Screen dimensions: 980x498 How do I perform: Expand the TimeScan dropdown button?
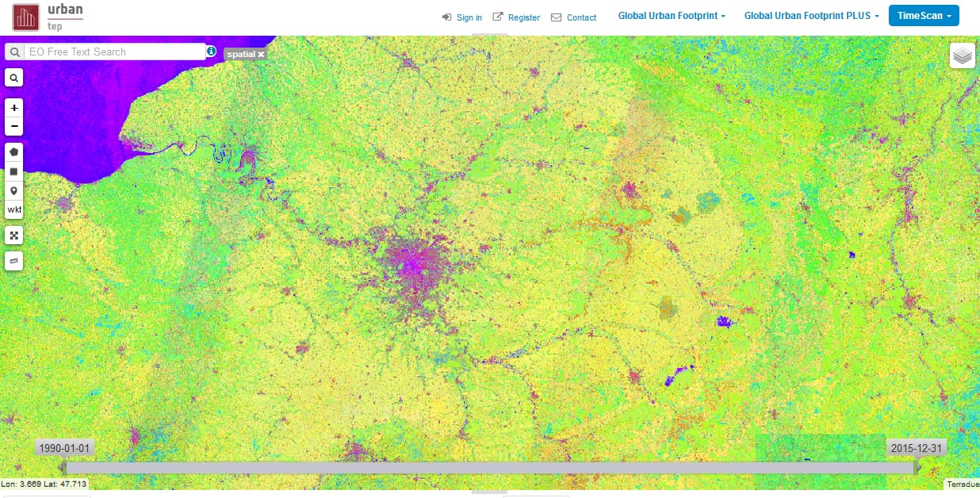[924, 16]
